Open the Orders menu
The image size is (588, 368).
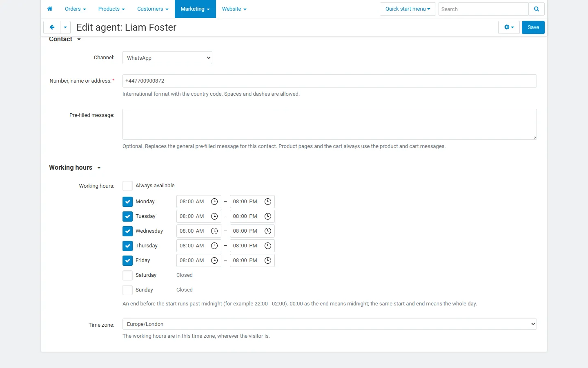pos(76,9)
